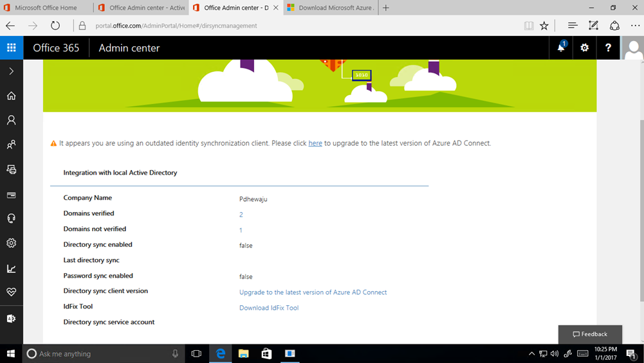644x363 pixels.
Task: Click the Download IdFix Tool link
Action: coord(269,308)
